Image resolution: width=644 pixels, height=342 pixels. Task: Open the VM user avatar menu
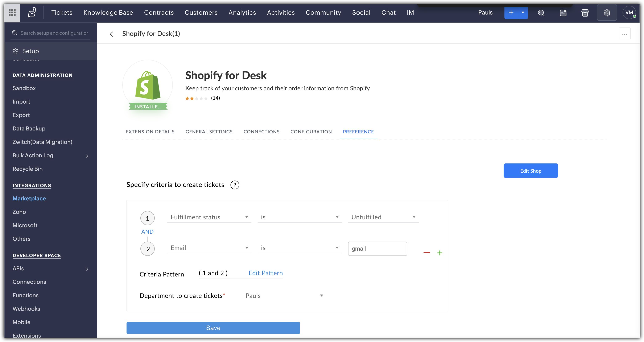629,12
